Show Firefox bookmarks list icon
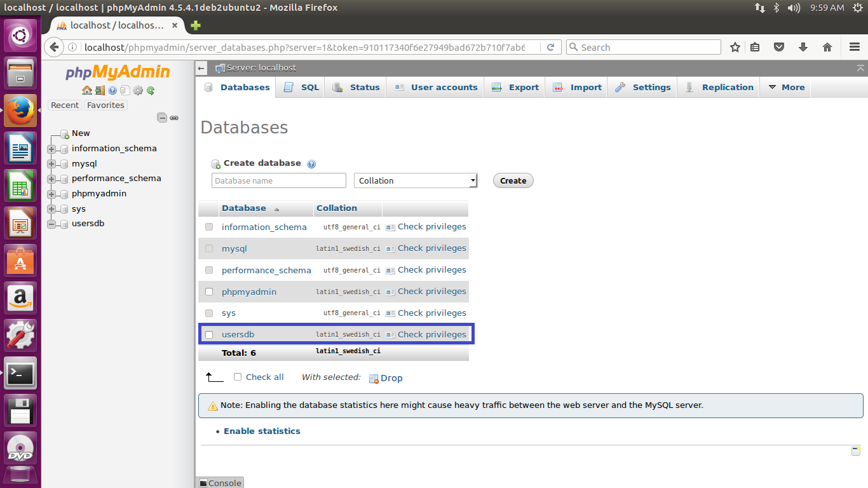Screen dimensions: 868x488 (755, 47)
